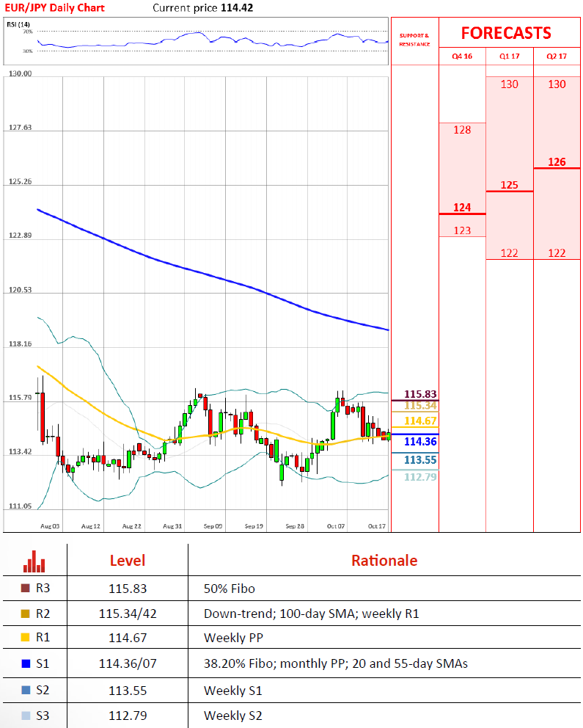Click the blue S1 color square
Screen dimensions: 583x728
(26, 663)
